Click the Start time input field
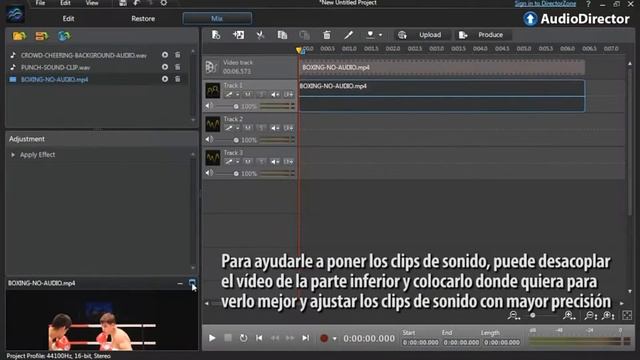 [x=420, y=342]
